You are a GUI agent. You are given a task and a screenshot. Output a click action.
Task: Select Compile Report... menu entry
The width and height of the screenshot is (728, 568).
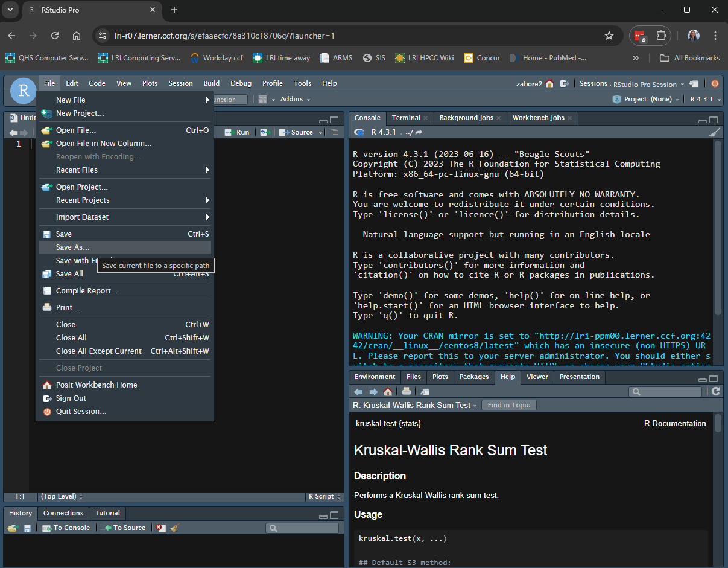click(x=125, y=291)
